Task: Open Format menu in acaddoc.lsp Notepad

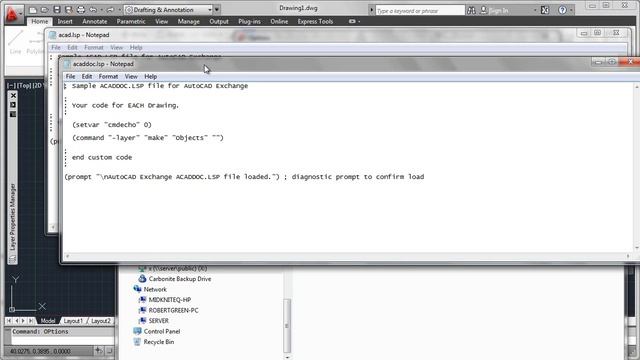Action: point(108,76)
